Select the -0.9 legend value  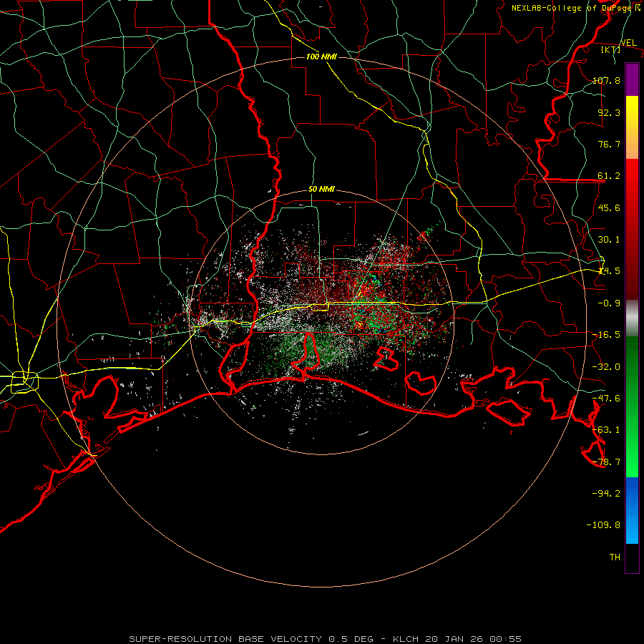click(609, 303)
